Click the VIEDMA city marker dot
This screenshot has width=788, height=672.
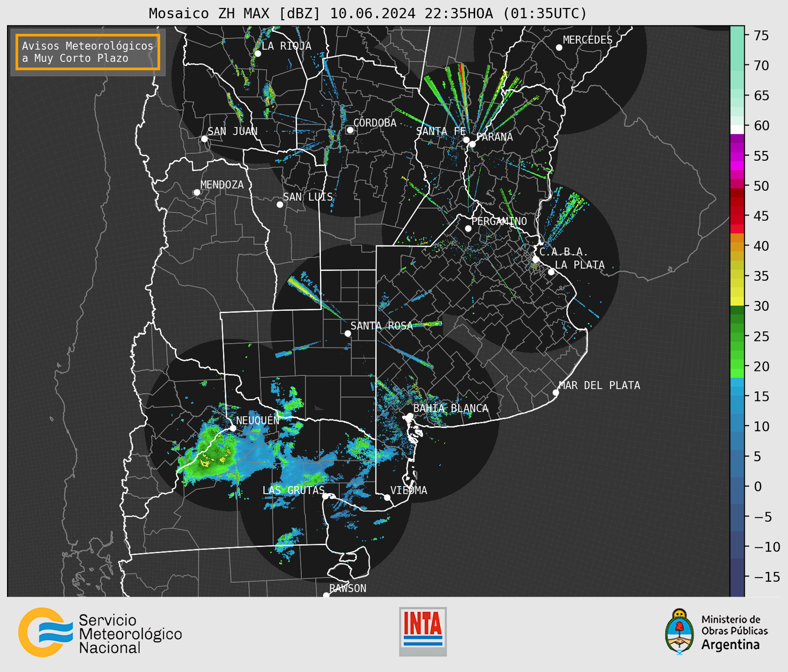[387, 497]
